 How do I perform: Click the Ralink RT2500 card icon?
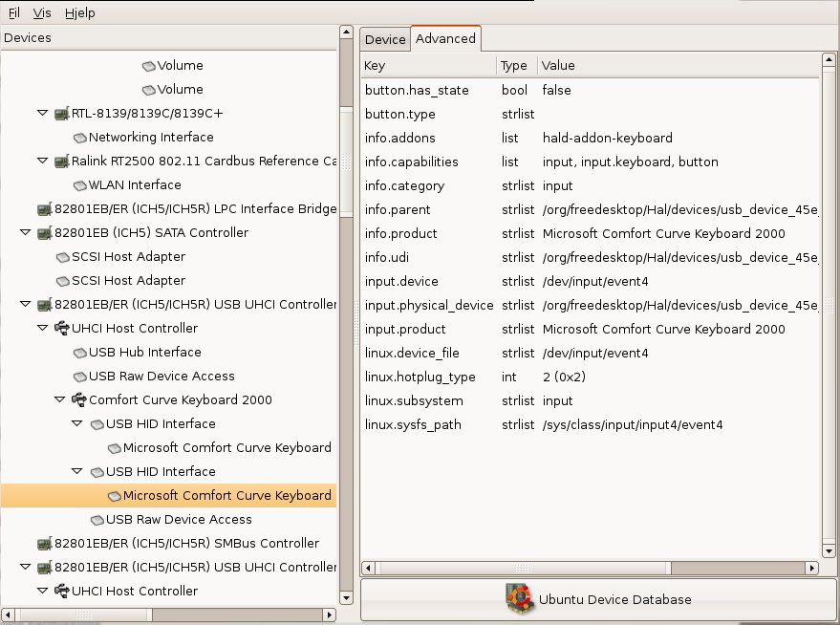point(62,162)
